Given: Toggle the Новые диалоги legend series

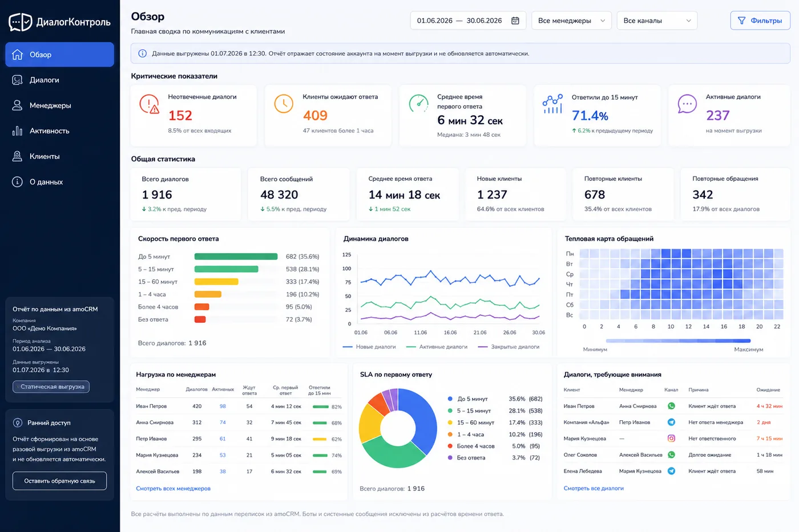Looking at the screenshot, I should coord(369,347).
